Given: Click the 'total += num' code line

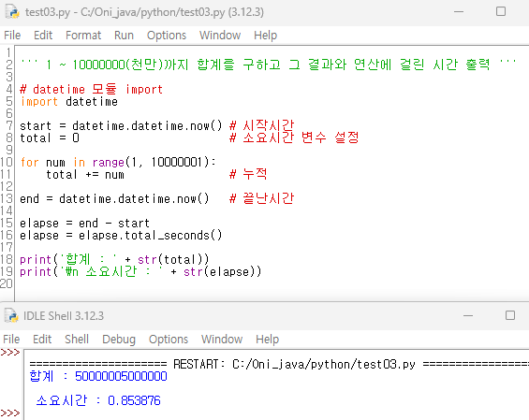Looking at the screenshot, I should (x=85, y=175).
